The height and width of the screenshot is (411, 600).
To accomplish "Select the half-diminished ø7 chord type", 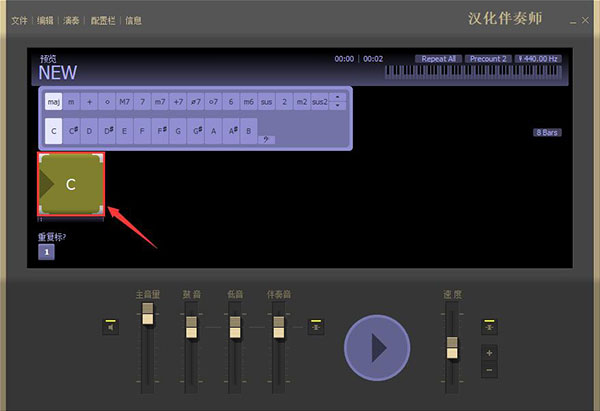I will pyautogui.click(x=196, y=102).
